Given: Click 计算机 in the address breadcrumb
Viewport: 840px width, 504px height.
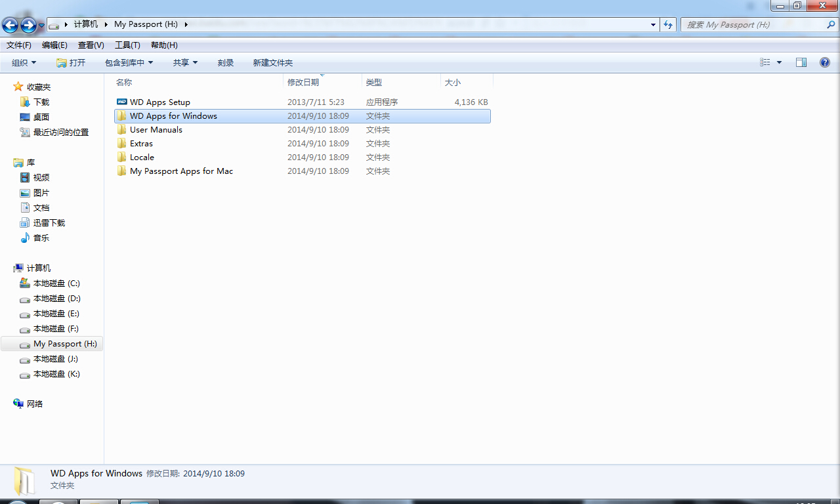Looking at the screenshot, I should pos(86,24).
